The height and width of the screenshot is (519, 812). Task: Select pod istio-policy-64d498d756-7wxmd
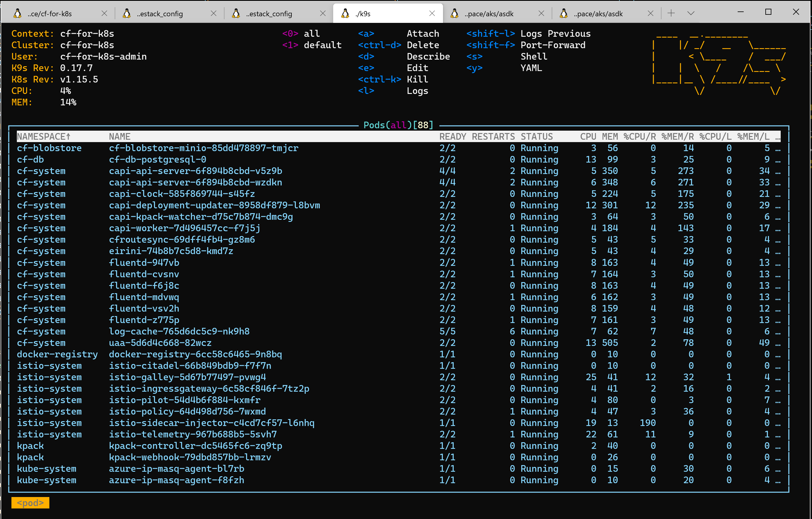point(398,412)
